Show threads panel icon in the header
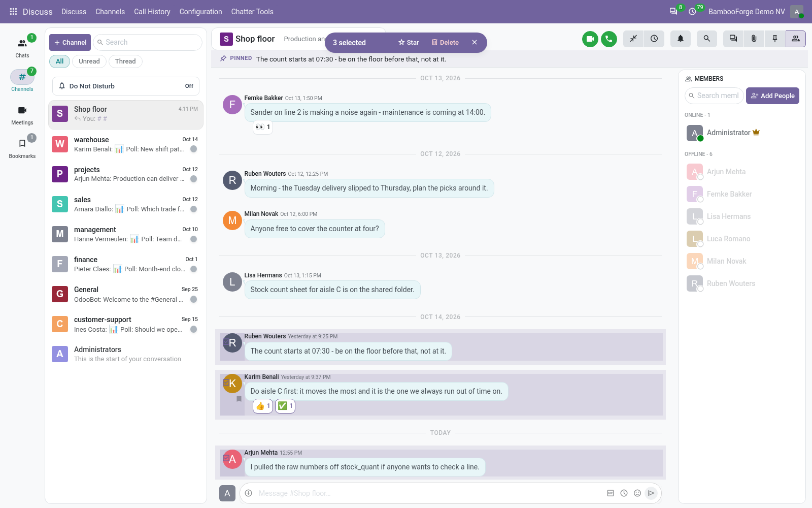 click(x=733, y=39)
